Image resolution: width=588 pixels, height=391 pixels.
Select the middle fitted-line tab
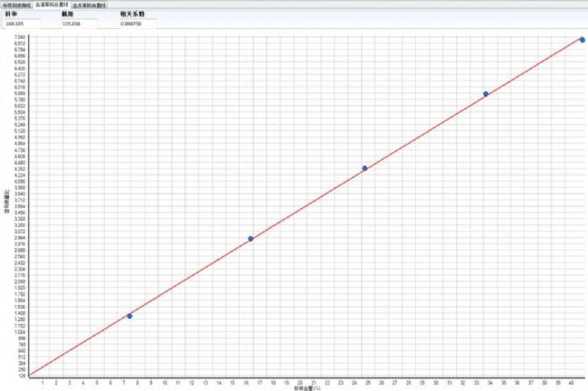coord(52,4)
